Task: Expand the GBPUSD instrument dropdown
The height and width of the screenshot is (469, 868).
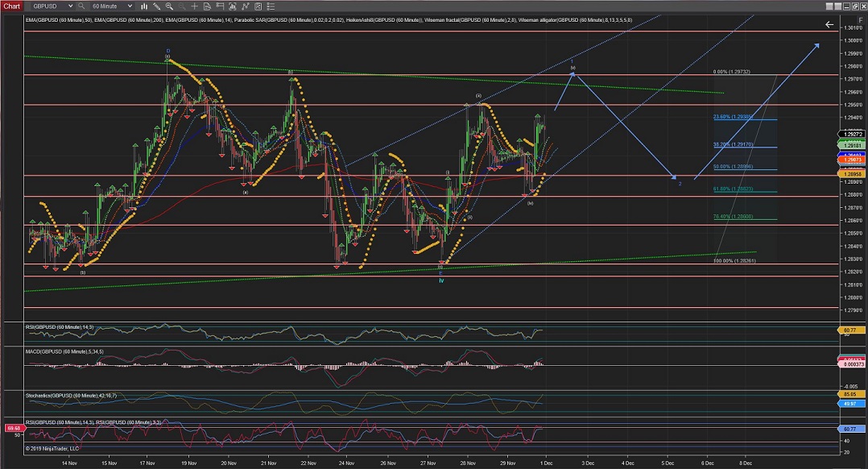Action: [71, 6]
